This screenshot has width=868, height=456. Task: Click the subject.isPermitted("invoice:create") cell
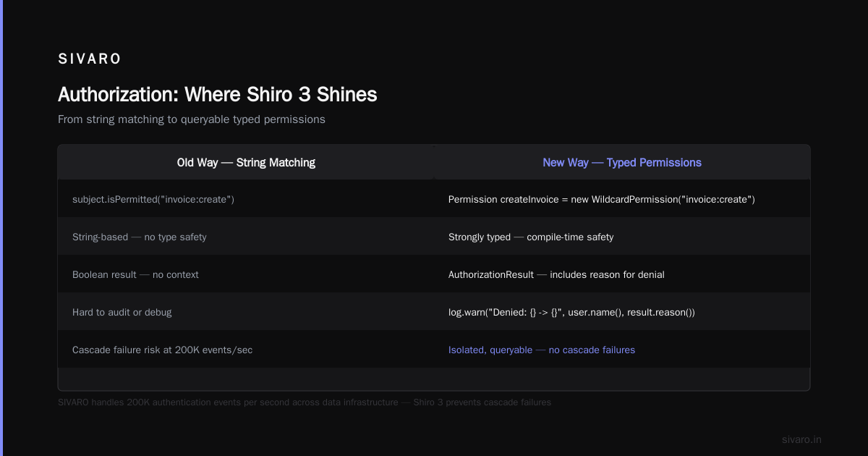153,199
